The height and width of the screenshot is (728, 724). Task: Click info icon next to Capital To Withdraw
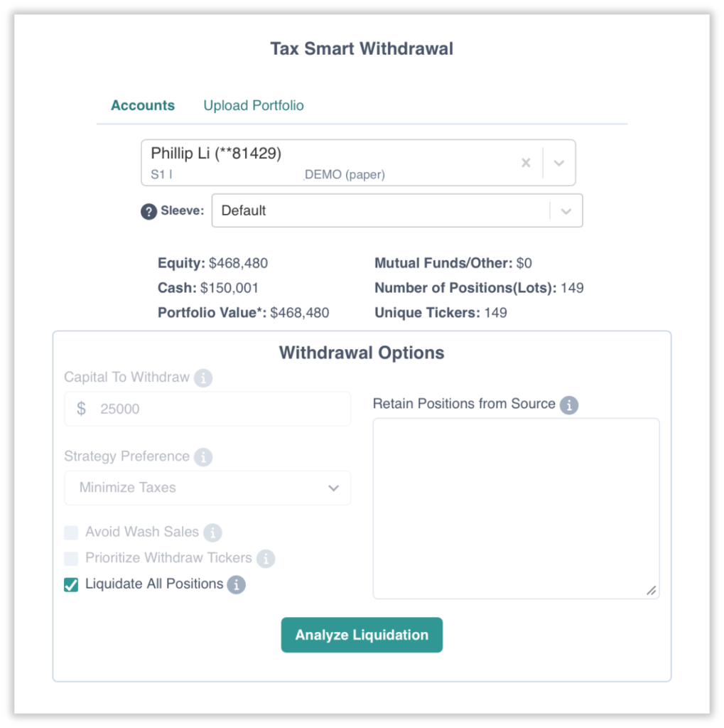(x=203, y=378)
